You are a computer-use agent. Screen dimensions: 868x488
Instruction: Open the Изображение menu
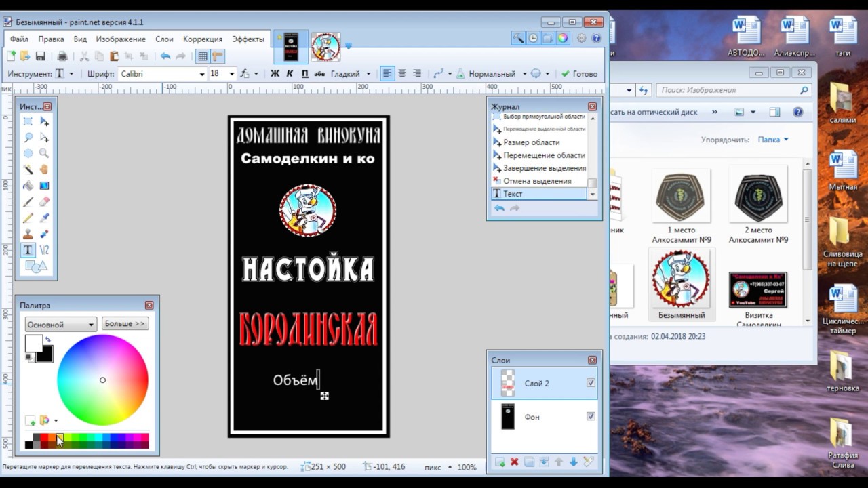tap(121, 39)
